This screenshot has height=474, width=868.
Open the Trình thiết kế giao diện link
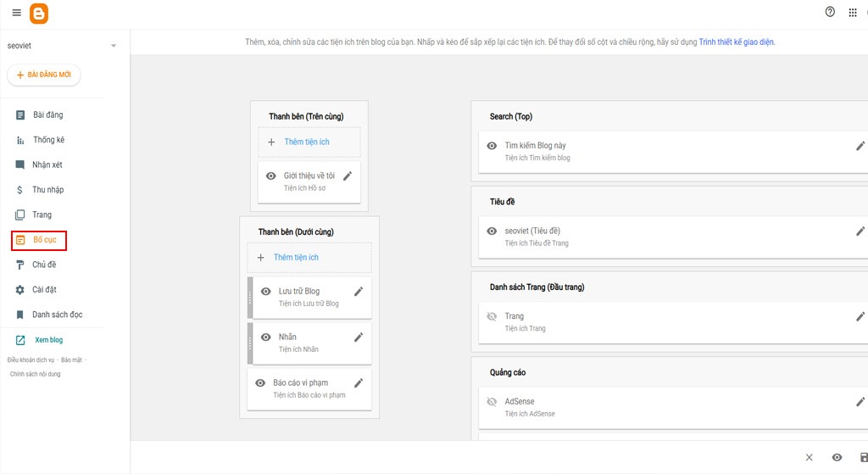point(737,42)
